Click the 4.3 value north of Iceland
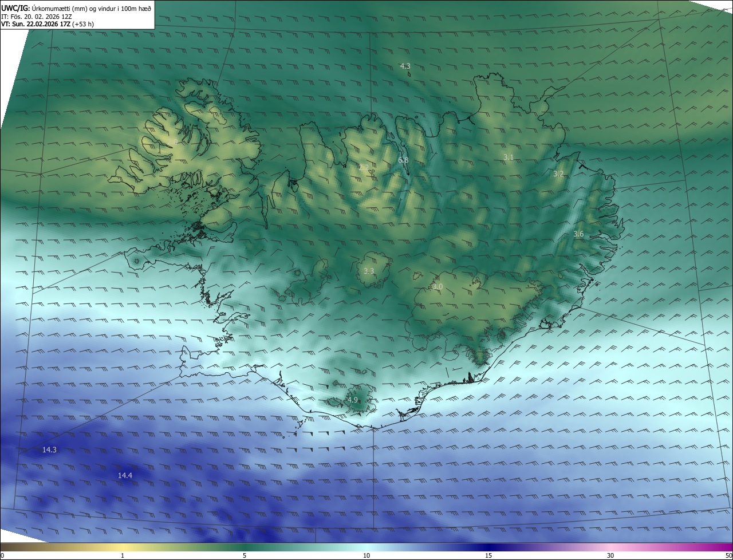 [x=405, y=66]
